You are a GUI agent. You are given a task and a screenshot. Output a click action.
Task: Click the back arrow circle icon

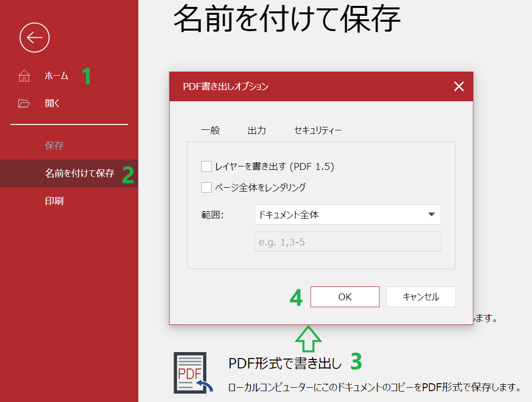point(35,38)
